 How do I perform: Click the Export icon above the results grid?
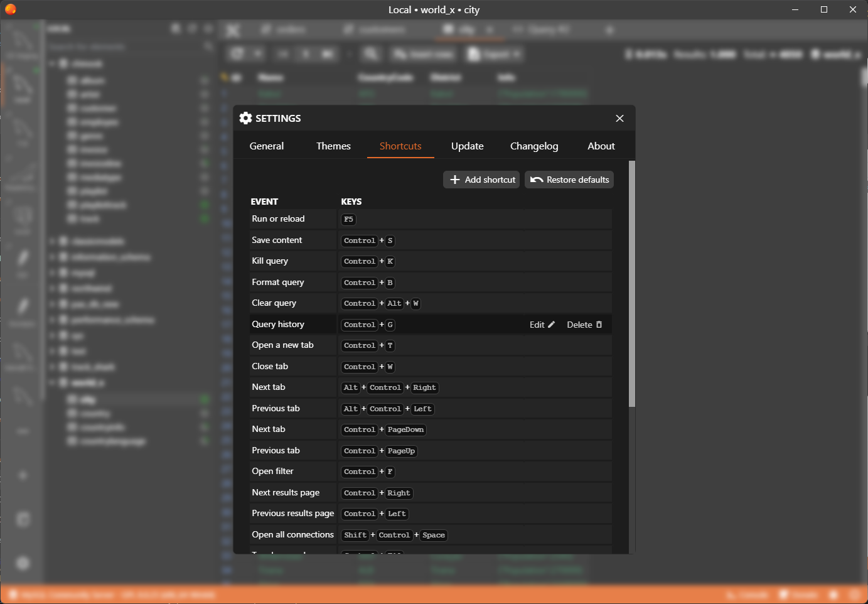point(474,54)
